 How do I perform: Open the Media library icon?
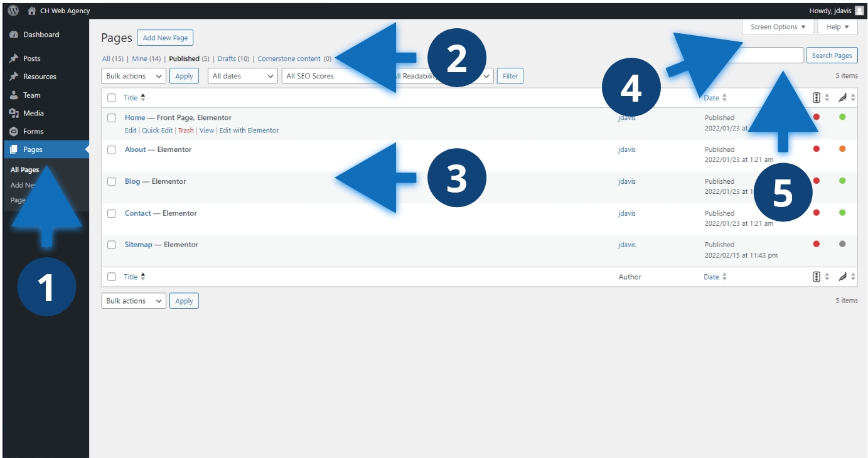pos(14,114)
